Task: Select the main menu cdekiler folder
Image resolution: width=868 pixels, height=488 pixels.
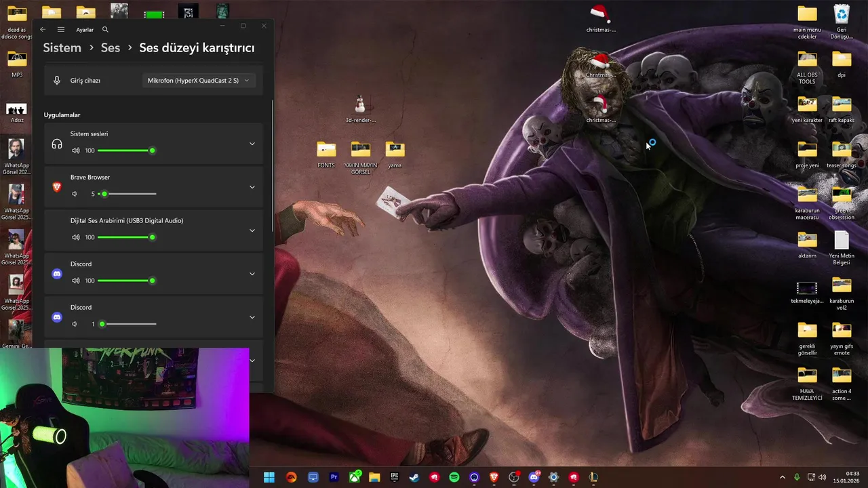Action: pos(807,22)
